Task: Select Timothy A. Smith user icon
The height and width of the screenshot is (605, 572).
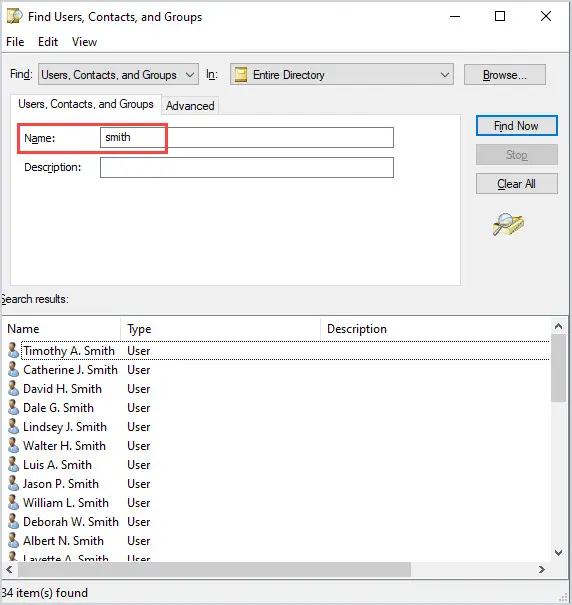Action: (13, 350)
